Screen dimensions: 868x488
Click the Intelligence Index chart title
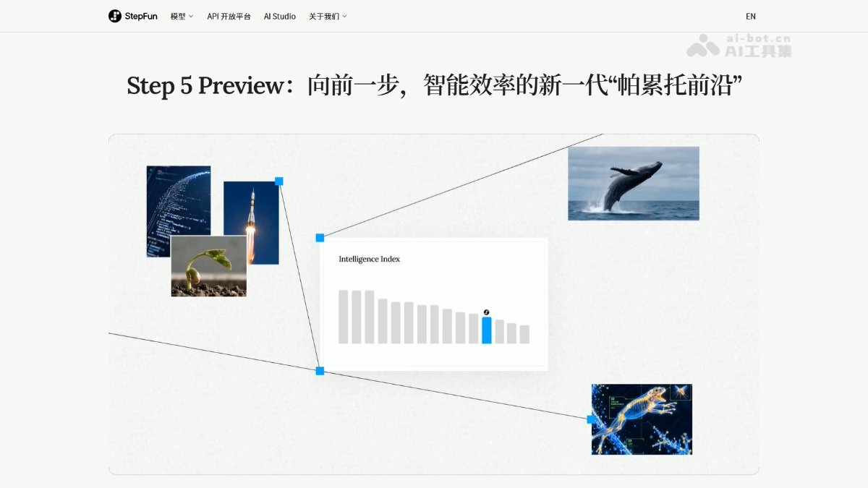(370, 259)
